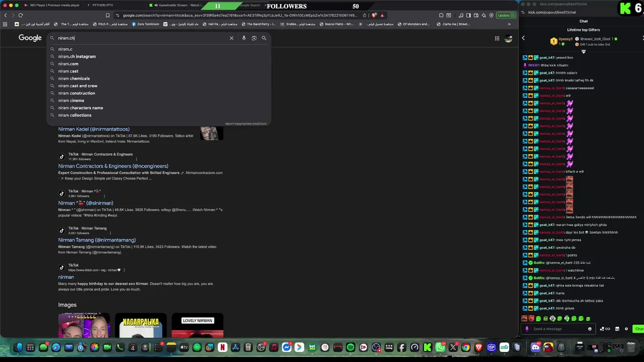Open the Zora Tomlinson bookmark
This screenshot has height=362, width=644.
pyautogui.click(x=145, y=24)
